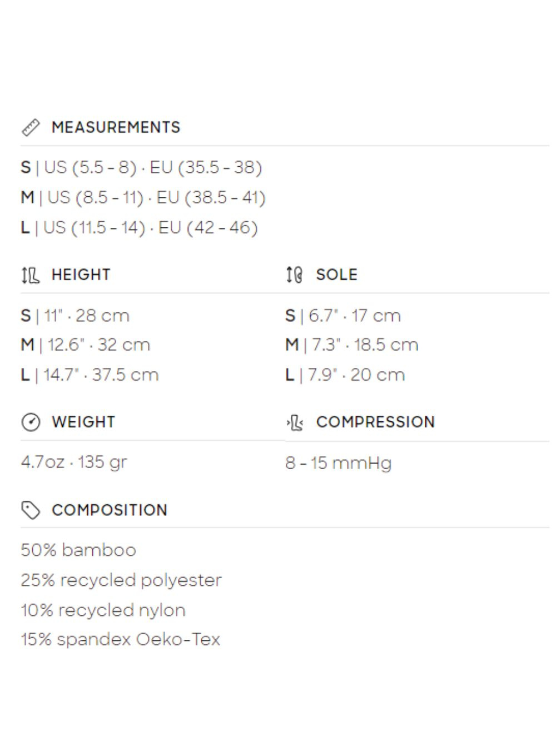Select the HEIGHT section heading

[81, 275]
